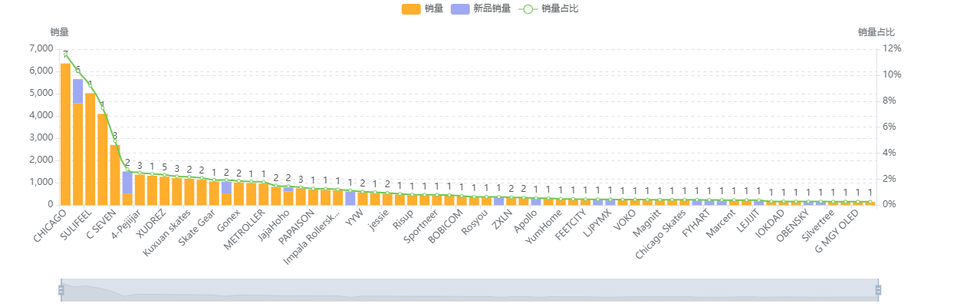Screen dimensions: 980x307
Task: Click the Marcent axis label
Action: pyautogui.click(x=721, y=223)
